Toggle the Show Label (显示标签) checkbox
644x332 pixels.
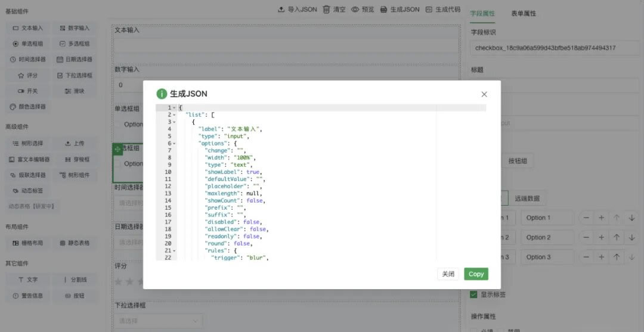[473, 294]
